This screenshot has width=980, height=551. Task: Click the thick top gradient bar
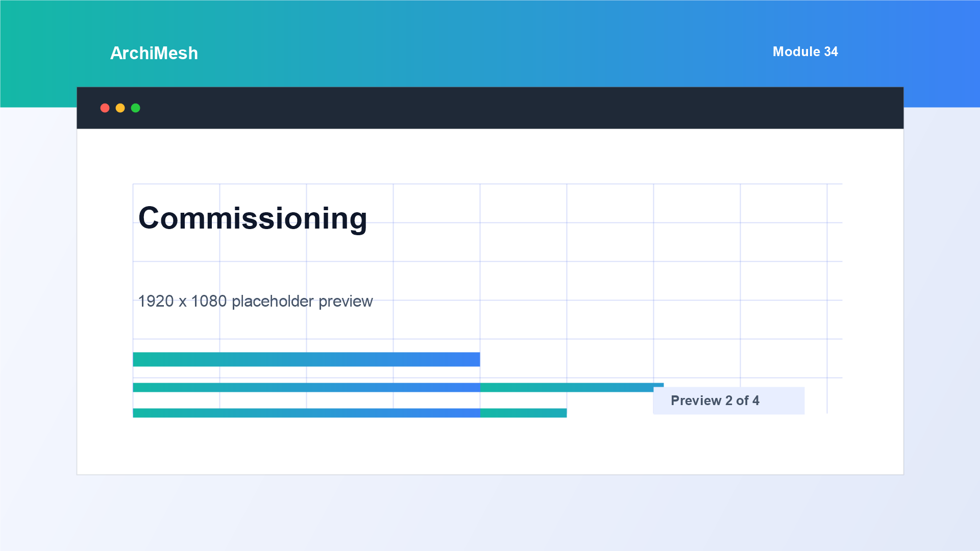point(306,359)
